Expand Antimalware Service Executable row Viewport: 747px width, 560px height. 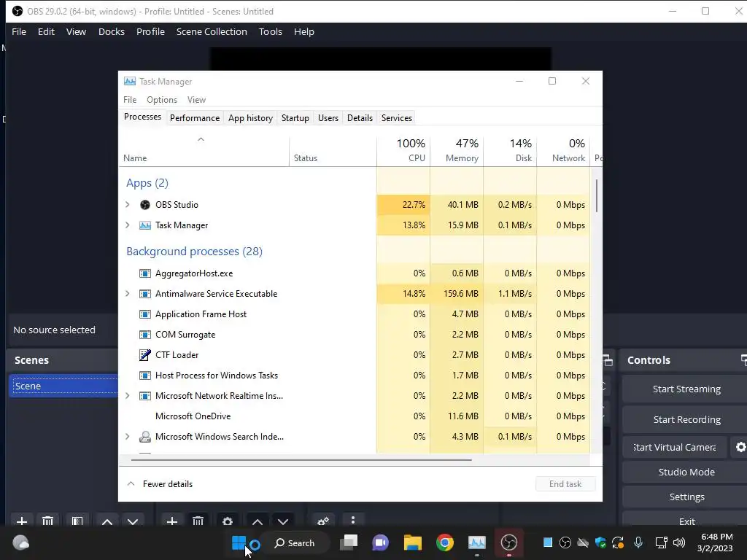127,294
